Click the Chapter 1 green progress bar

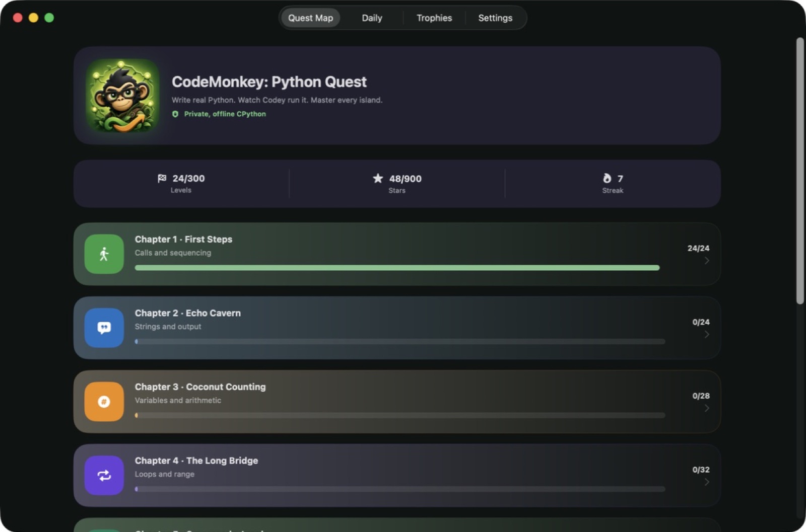click(x=397, y=268)
